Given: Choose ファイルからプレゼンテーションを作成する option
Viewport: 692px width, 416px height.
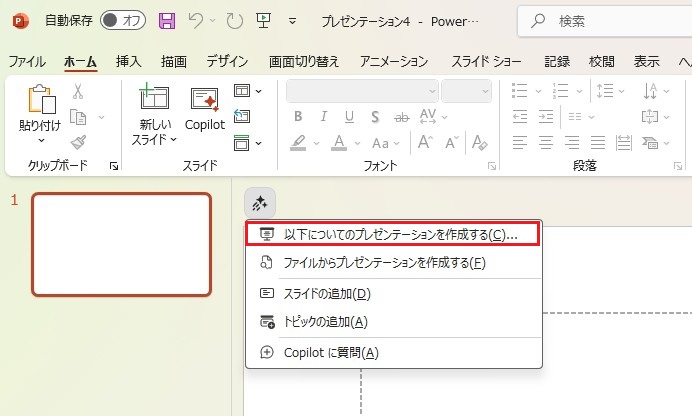Looking at the screenshot, I should click(384, 263).
